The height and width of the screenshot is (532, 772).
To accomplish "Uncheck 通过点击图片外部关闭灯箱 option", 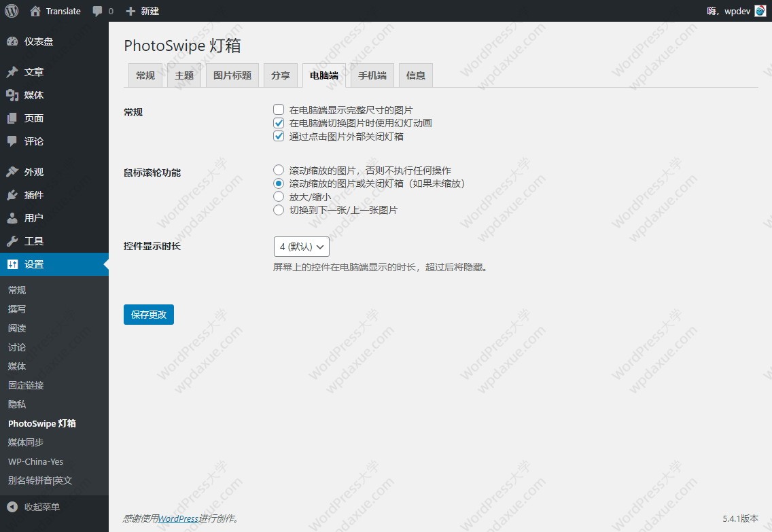I will tap(279, 137).
